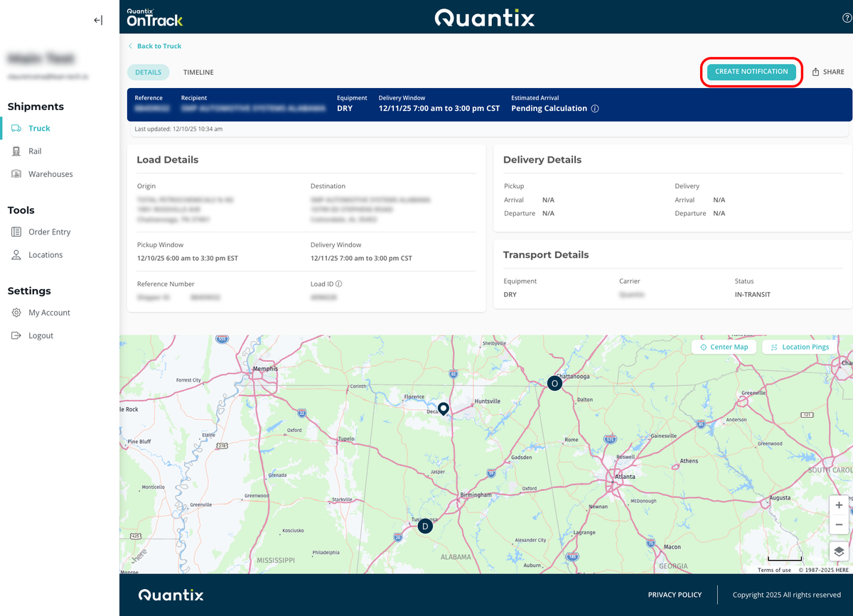Open the Order Entry tool

49,232
